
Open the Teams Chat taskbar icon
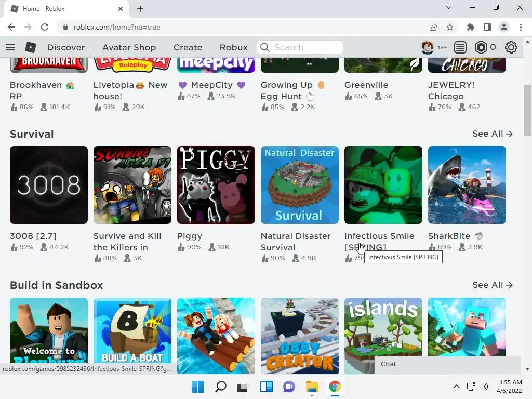(x=289, y=387)
